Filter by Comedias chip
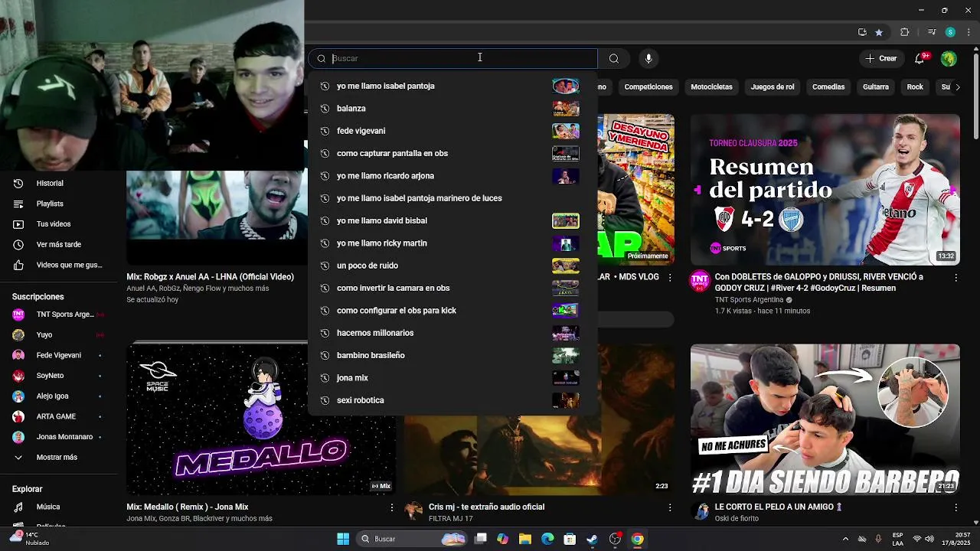Image resolution: width=980 pixels, height=551 pixels. (828, 87)
